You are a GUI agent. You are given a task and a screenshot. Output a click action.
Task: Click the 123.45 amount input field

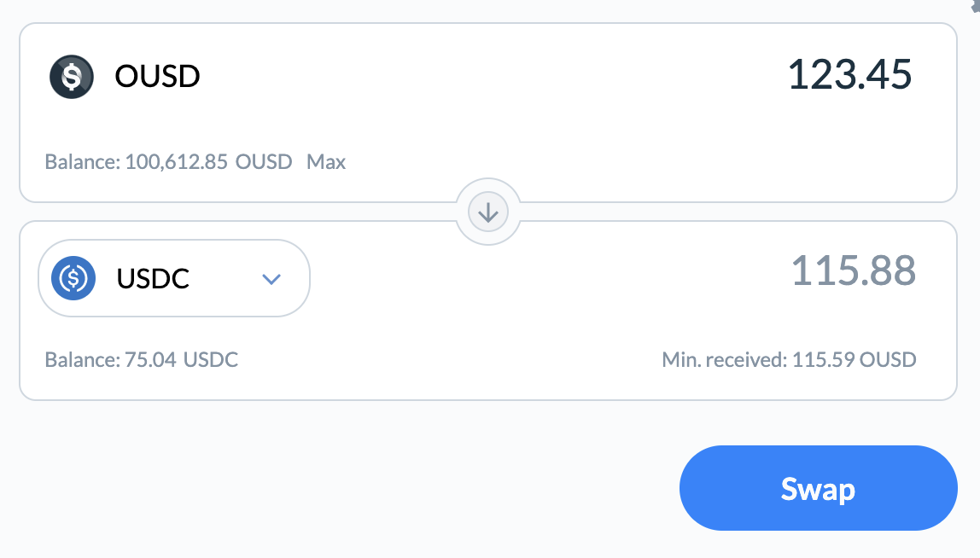[849, 75]
